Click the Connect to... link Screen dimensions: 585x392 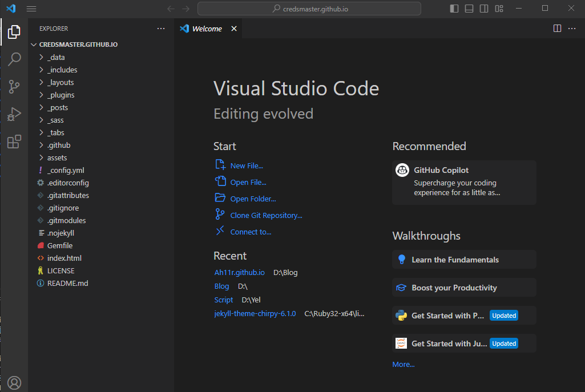click(x=251, y=232)
